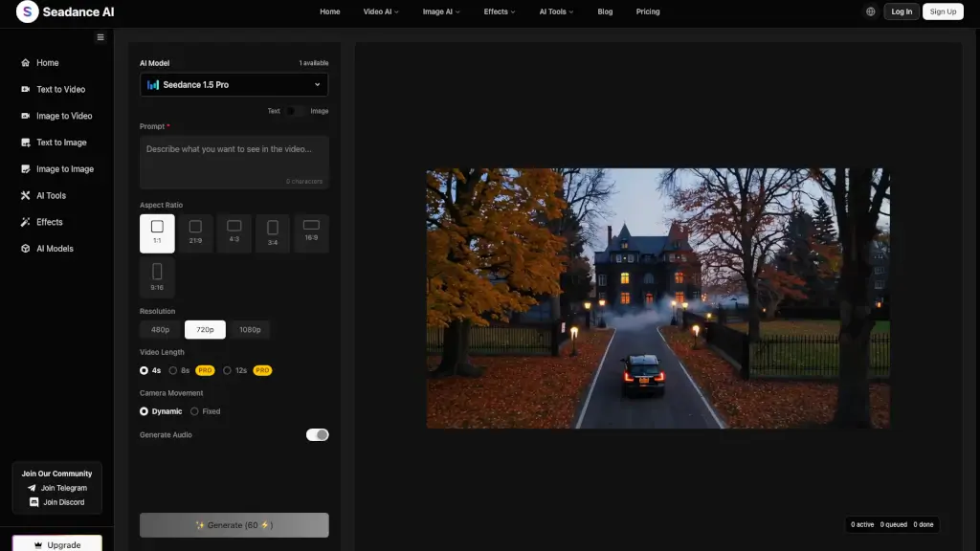
Task: Select the 1:1 square aspect ratio
Action: (x=157, y=232)
